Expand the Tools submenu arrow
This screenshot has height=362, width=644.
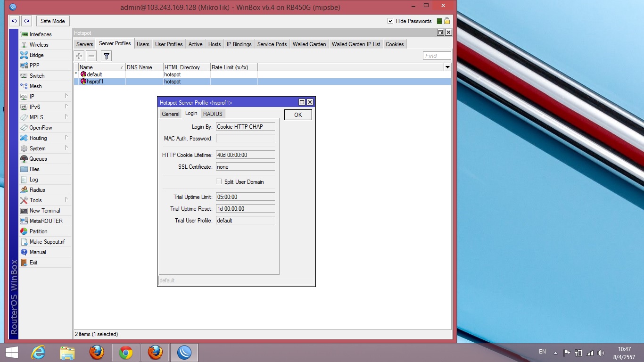[66, 200]
